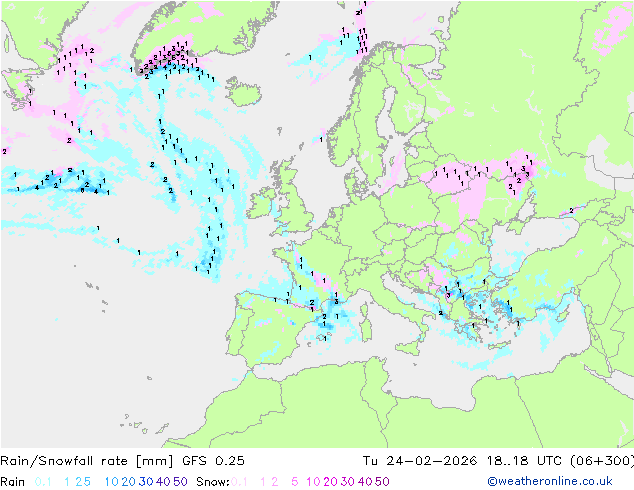Select the 50 value in rain legend
The image size is (634, 490).
point(180,482)
